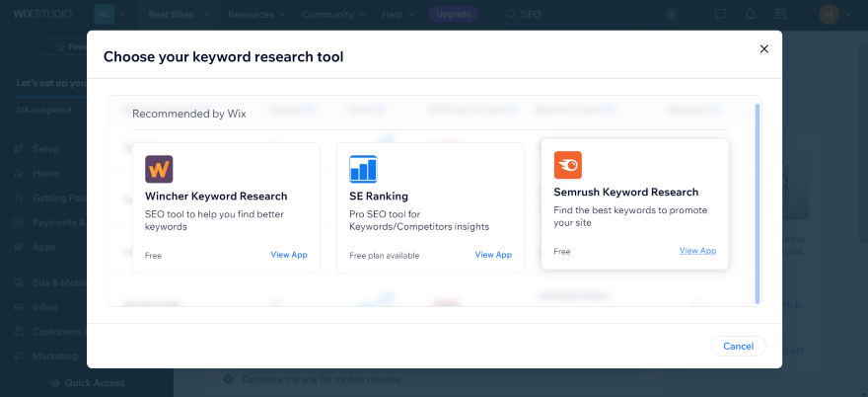Click the Wix Studio logo
Image resolution: width=868 pixels, height=397 pixels.
42,15
